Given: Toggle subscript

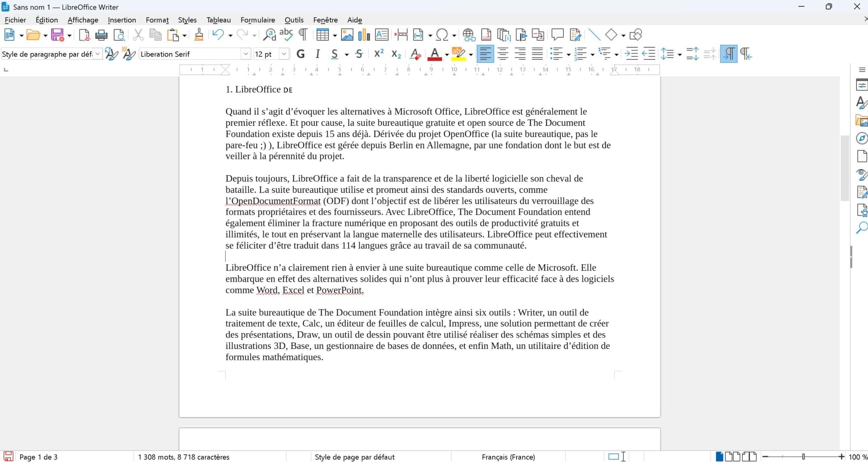Looking at the screenshot, I should 396,54.
